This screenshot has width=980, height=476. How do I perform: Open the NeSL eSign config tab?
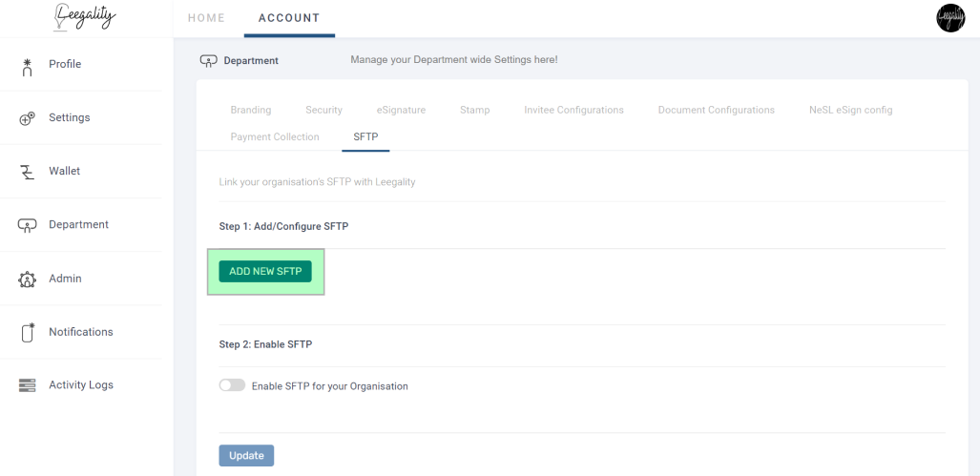coord(850,110)
